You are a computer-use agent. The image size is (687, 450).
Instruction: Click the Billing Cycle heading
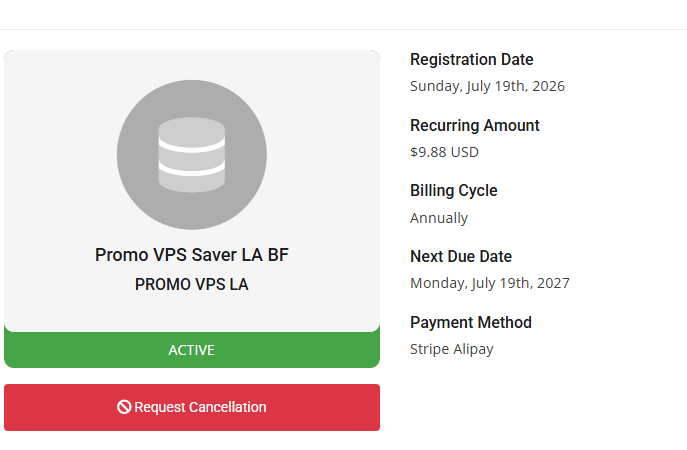[x=453, y=191]
